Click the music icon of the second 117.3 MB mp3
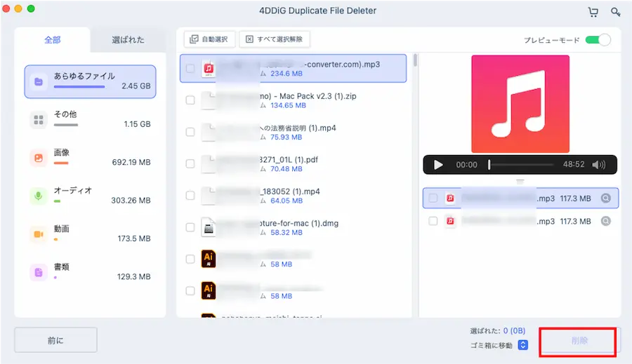Viewport: 632px width, 364px height. pos(450,221)
